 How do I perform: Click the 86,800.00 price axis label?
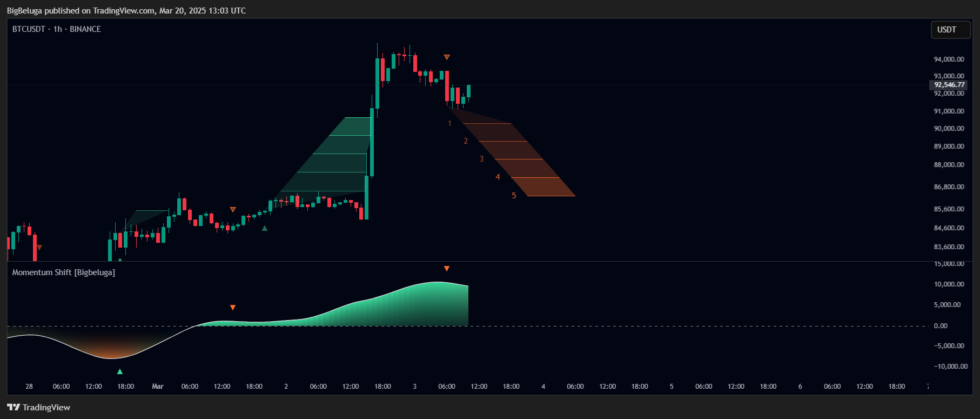[949, 187]
